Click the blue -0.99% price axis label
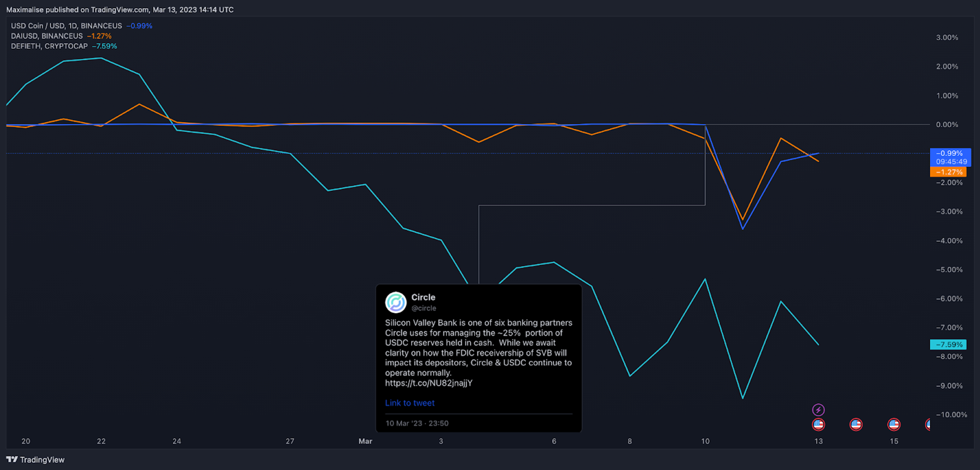Viewport: 980px width, 470px height. click(x=950, y=153)
